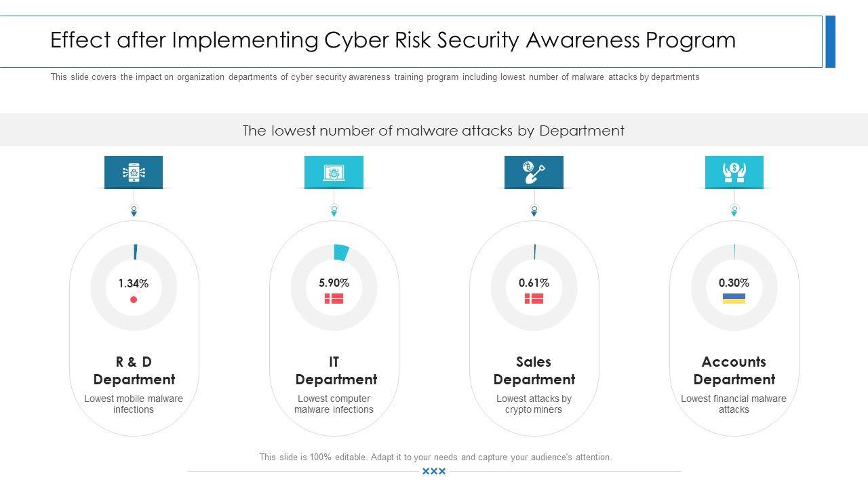Select the hands holding dollar icon
The height and width of the screenshot is (488, 868).
pyautogui.click(x=734, y=172)
